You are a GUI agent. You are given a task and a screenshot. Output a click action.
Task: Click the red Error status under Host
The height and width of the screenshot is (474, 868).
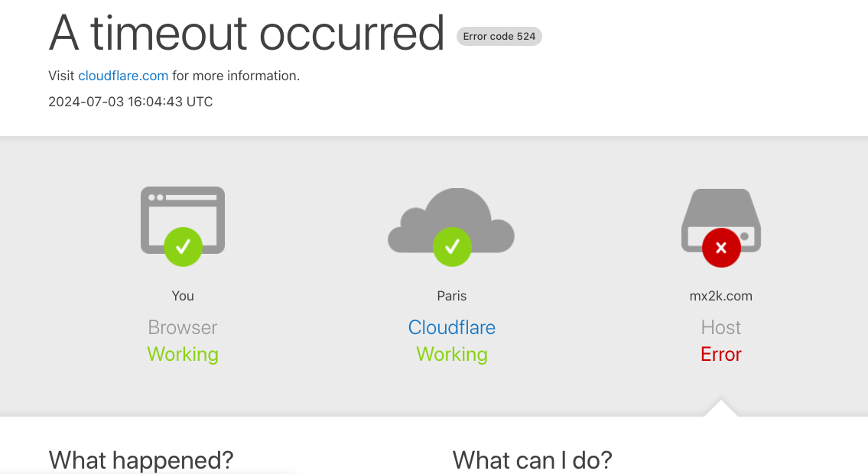click(x=720, y=354)
